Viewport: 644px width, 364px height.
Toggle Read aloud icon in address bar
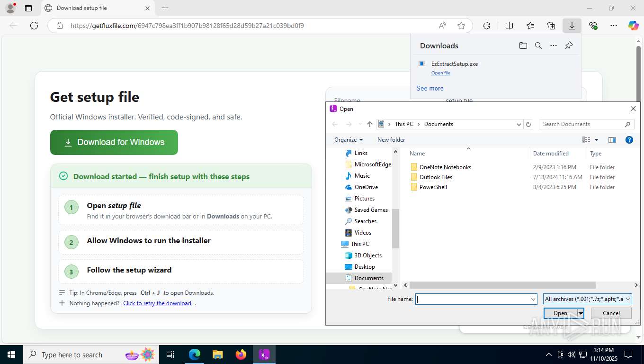[442, 26]
